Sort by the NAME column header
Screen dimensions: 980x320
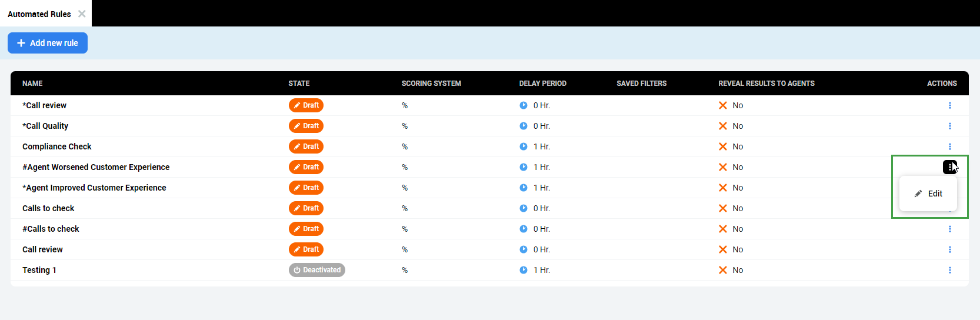(32, 84)
